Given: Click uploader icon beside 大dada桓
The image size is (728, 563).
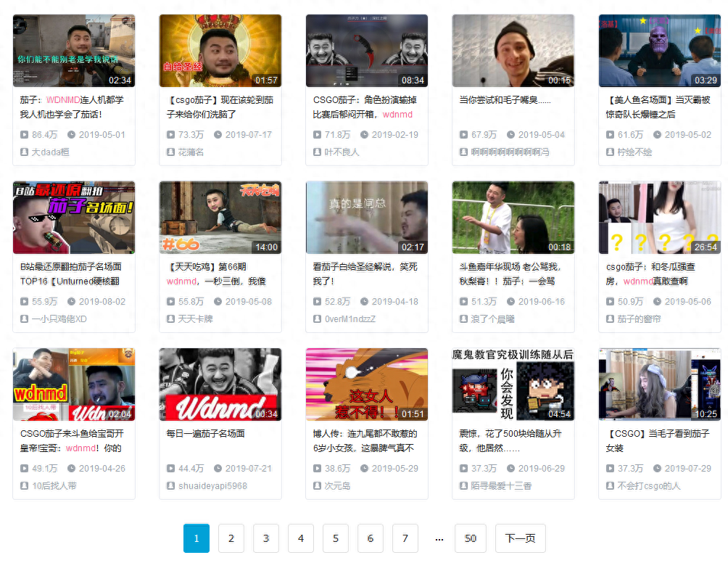Looking at the screenshot, I should (x=25, y=152).
